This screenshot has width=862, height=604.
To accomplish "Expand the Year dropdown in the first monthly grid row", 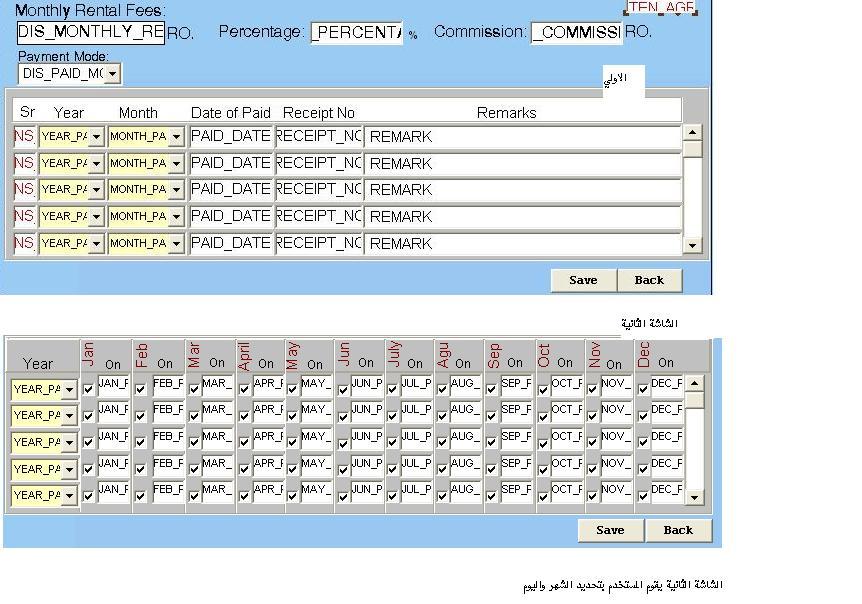I will pos(69,389).
